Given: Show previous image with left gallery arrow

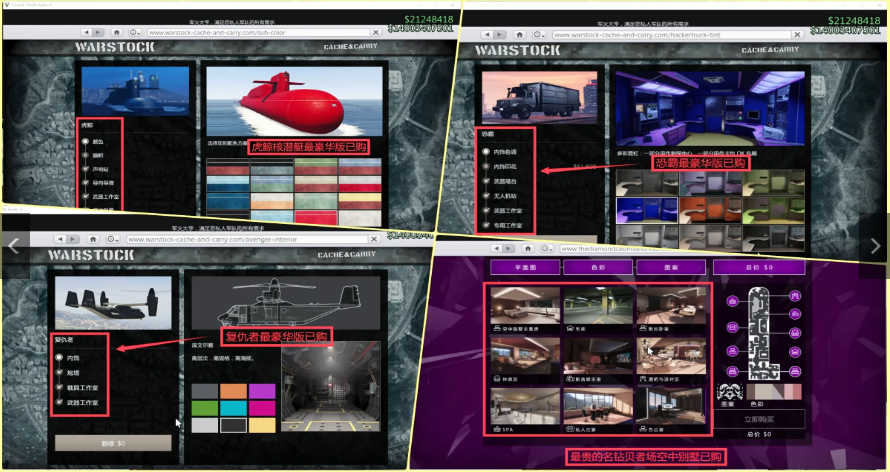Looking at the screenshot, I should pos(14,245).
